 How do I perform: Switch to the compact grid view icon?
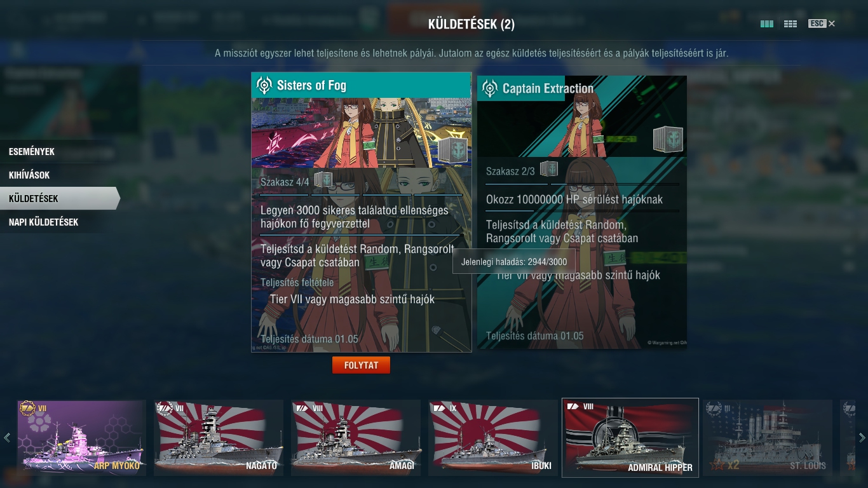point(790,24)
